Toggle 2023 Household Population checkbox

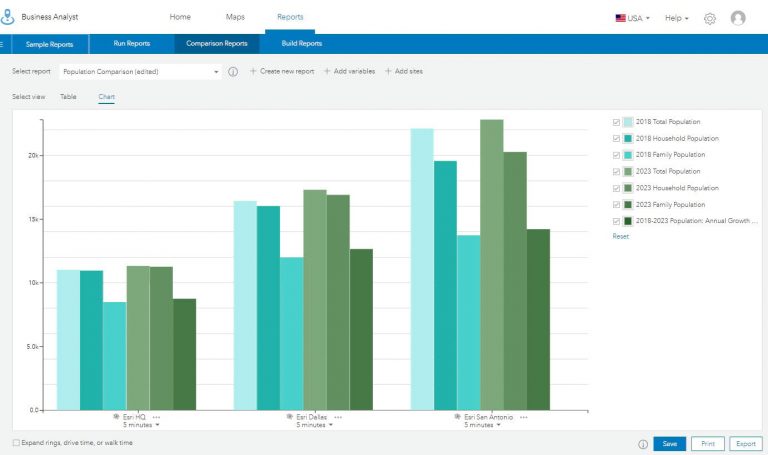[616, 189]
